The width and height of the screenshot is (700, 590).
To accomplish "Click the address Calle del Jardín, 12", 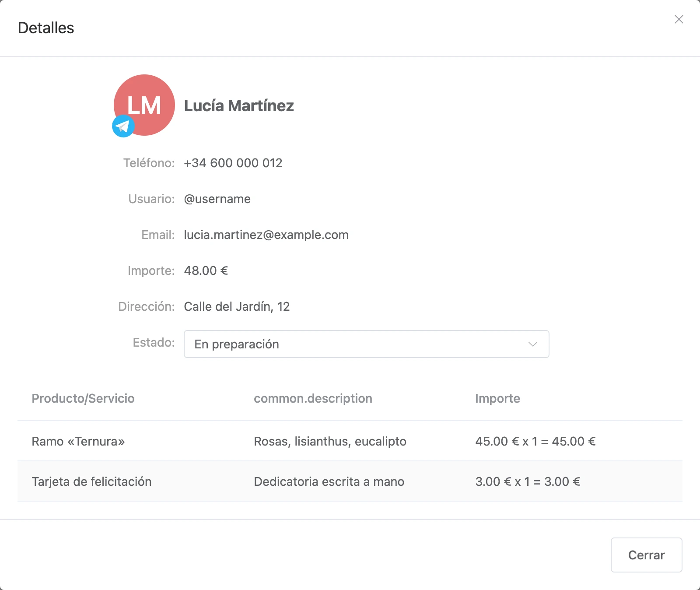I will 237,306.
